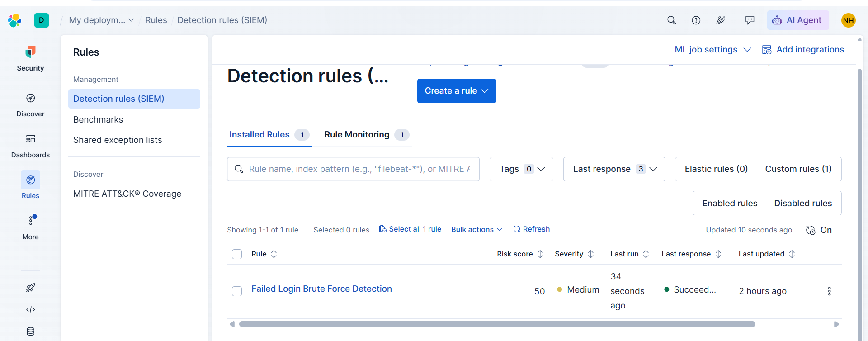Expand the Bulk actions menu
Viewport: 868px width, 341px height.
coord(476,229)
